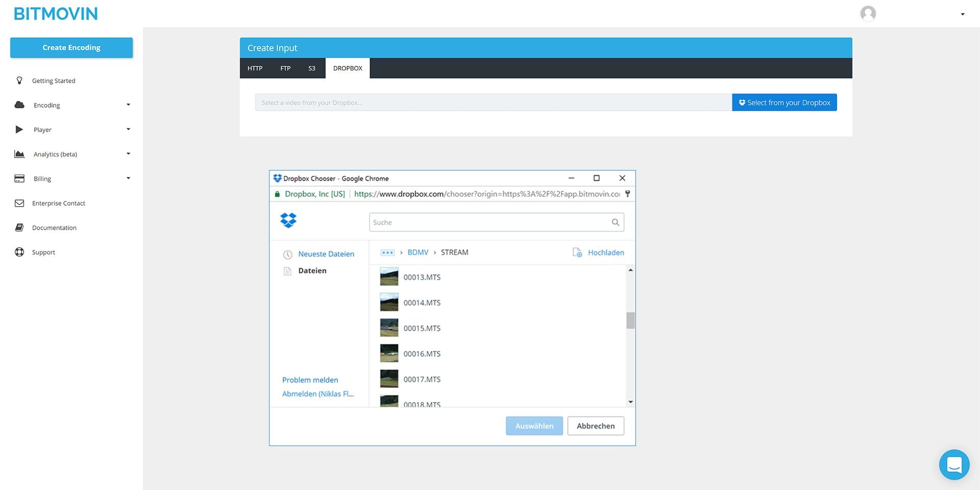980x490 pixels.
Task: Open Documentation menu item
Action: [x=54, y=228]
